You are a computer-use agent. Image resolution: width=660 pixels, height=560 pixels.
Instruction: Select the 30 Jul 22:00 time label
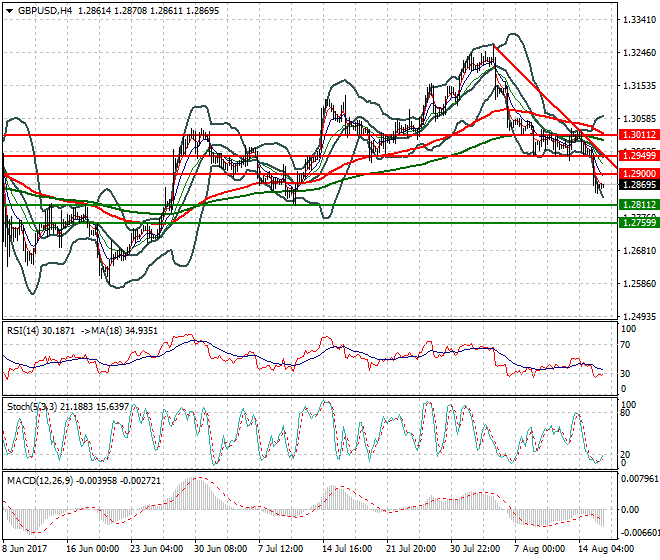pos(475,549)
